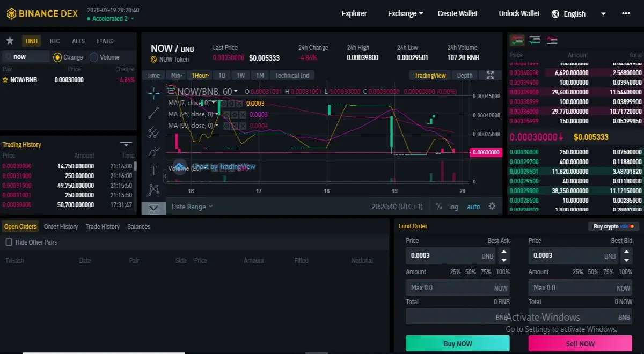Viewport: 644px width, 354px height.
Task: Click the globe language icon
Action: 555,14
